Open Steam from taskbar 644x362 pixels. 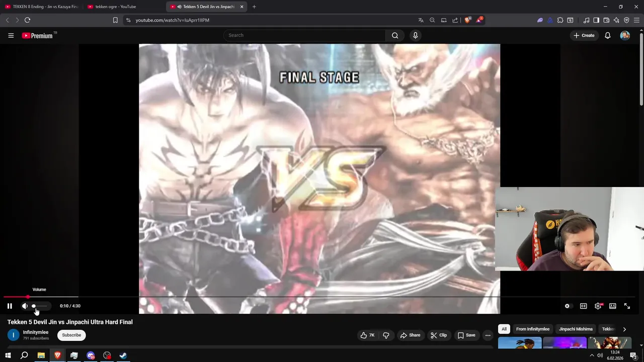[x=123, y=355]
